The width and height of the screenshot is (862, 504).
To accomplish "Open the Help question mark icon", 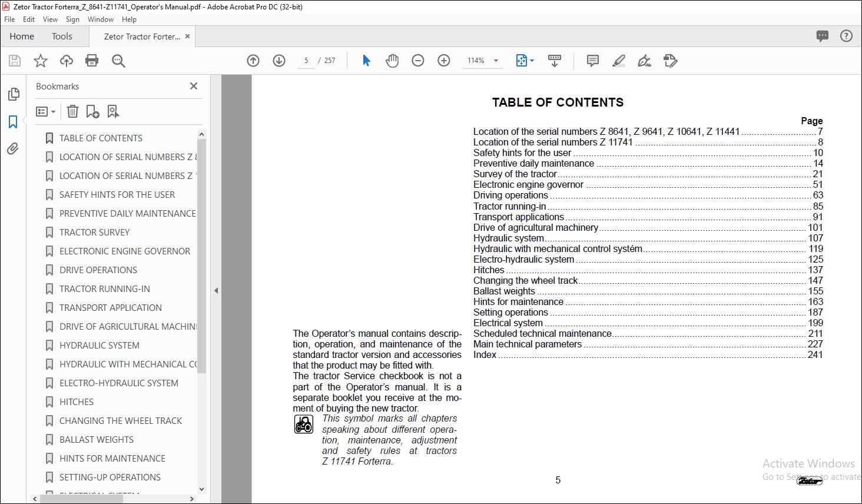I will (846, 37).
